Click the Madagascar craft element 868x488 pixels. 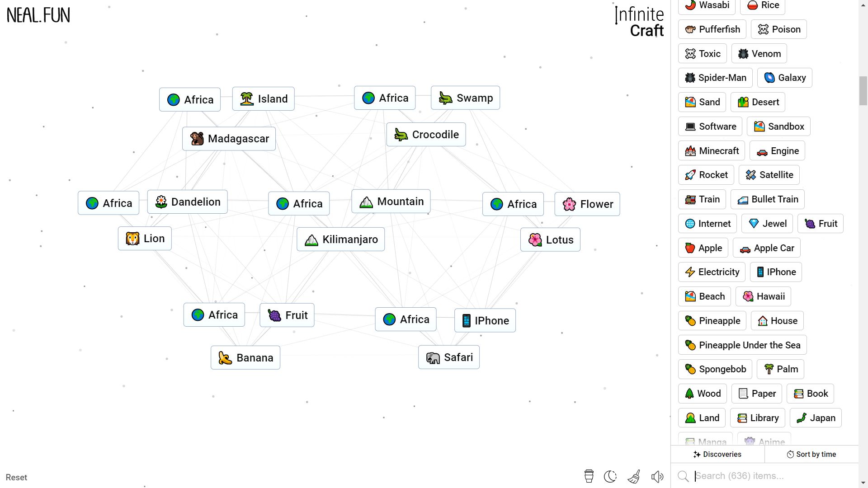pos(230,138)
